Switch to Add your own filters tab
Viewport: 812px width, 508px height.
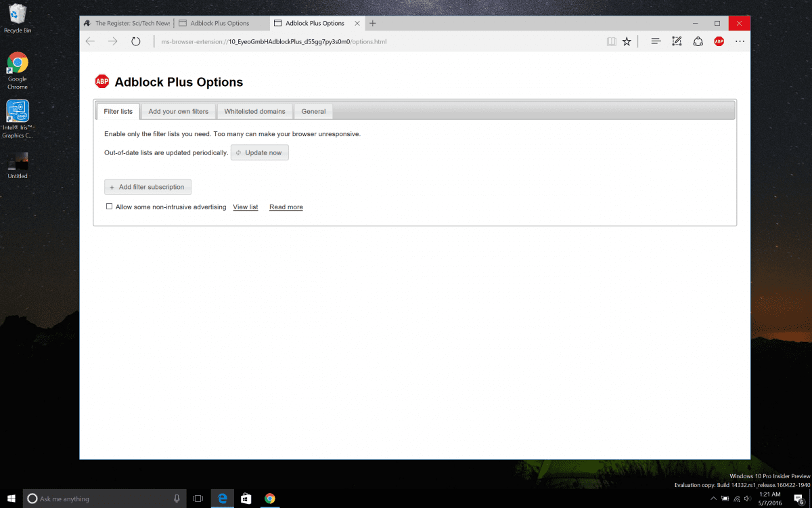click(x=179, y=111)
